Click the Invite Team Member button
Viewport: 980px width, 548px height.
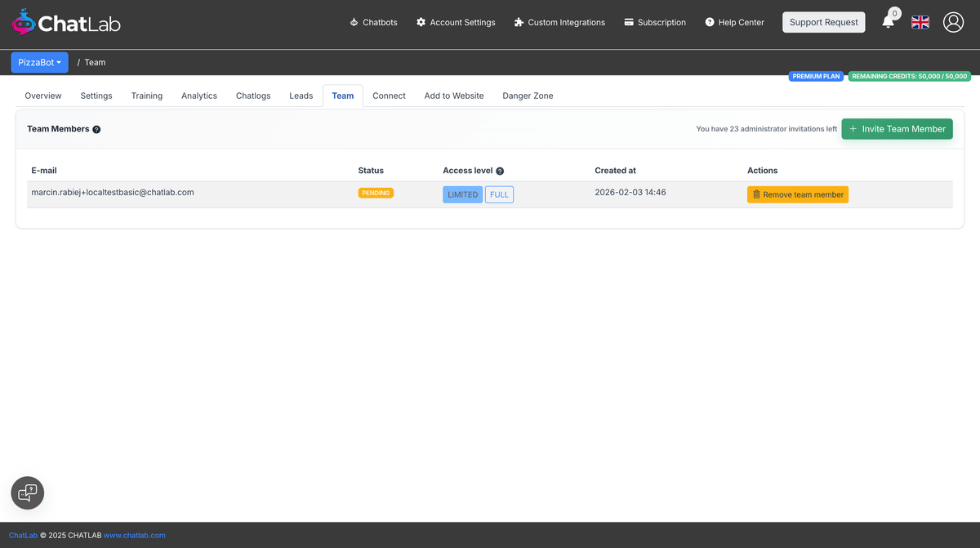897,128
